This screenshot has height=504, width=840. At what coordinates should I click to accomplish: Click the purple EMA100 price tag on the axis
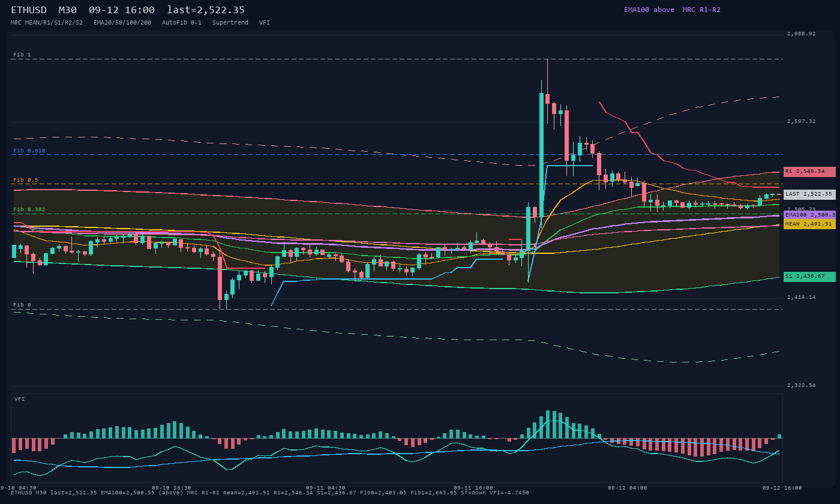(x=809, y=215)
